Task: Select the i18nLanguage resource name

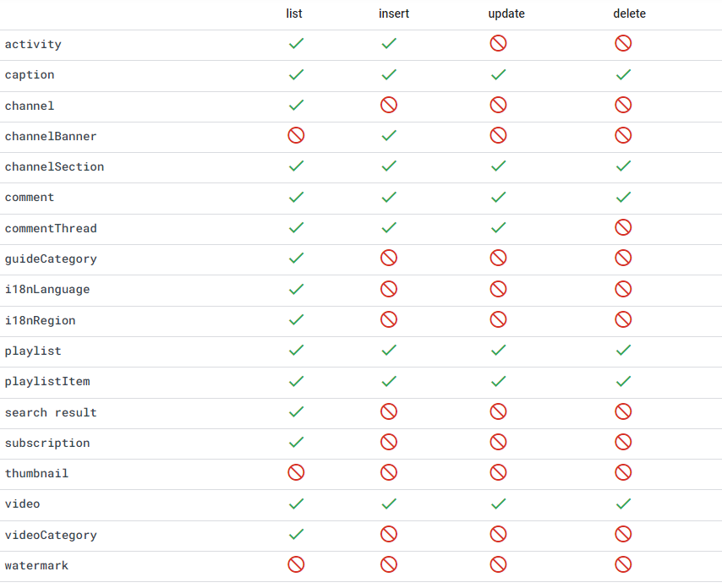Action: (x=47, y=290)
